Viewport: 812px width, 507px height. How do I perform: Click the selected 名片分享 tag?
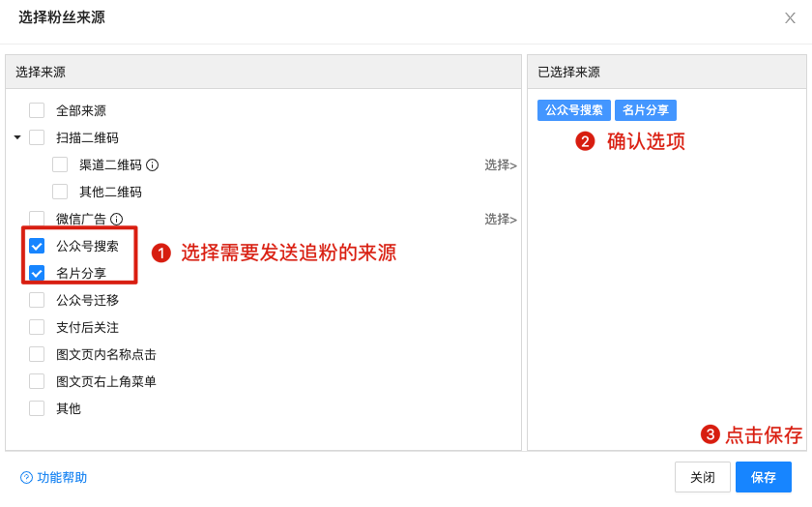[x=646, y=110]
